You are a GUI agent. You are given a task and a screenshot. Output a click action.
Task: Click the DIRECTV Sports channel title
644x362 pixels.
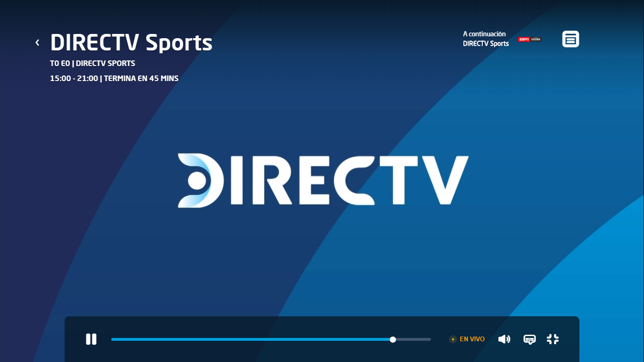131,42
